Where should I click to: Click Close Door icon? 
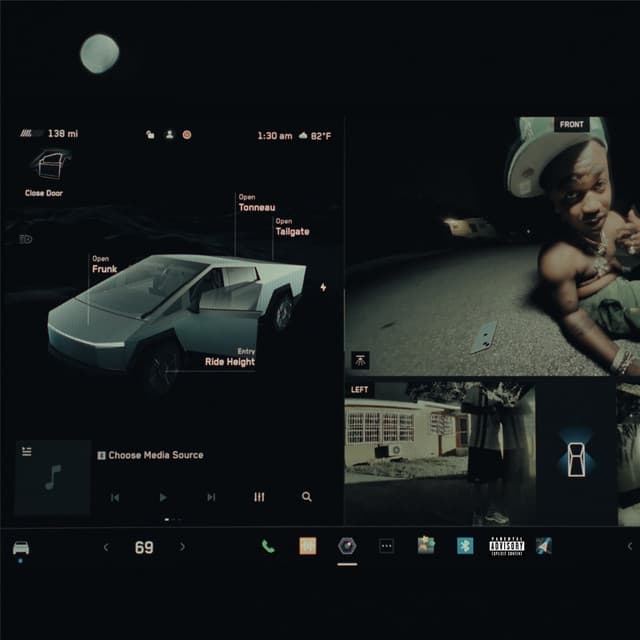tap(51, 165)
